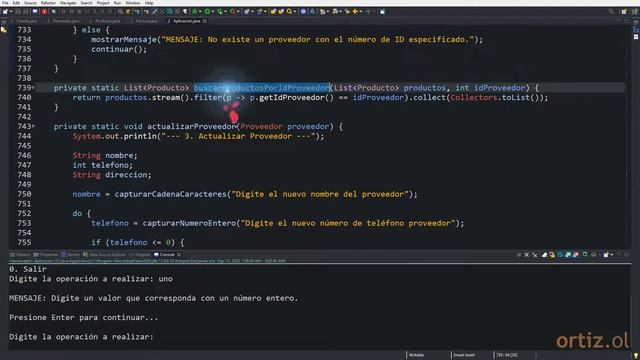
Task: Select the Snippets view tab
Action: tap(140, 255)
